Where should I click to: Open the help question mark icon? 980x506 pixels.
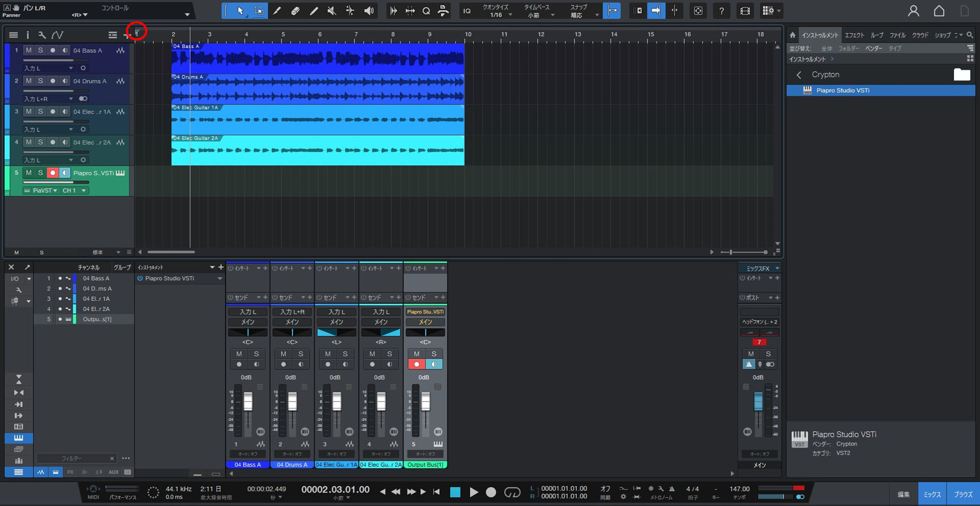click(721, 11)
